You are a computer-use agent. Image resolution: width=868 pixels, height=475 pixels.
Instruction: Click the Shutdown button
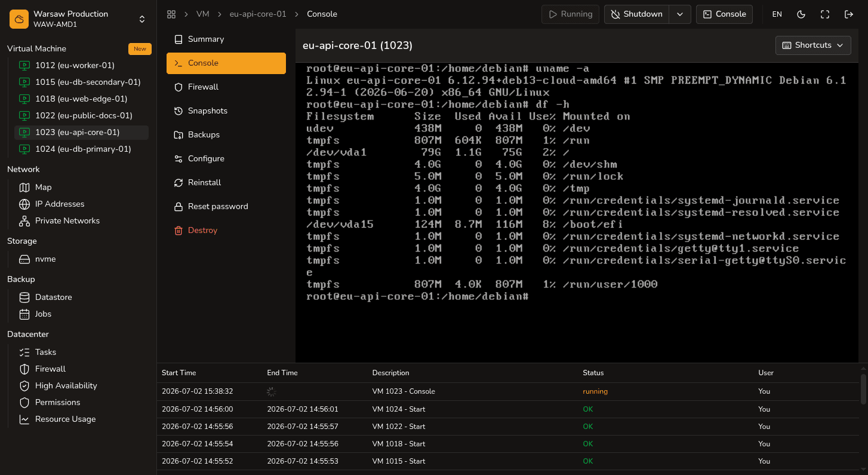point(636,14)
